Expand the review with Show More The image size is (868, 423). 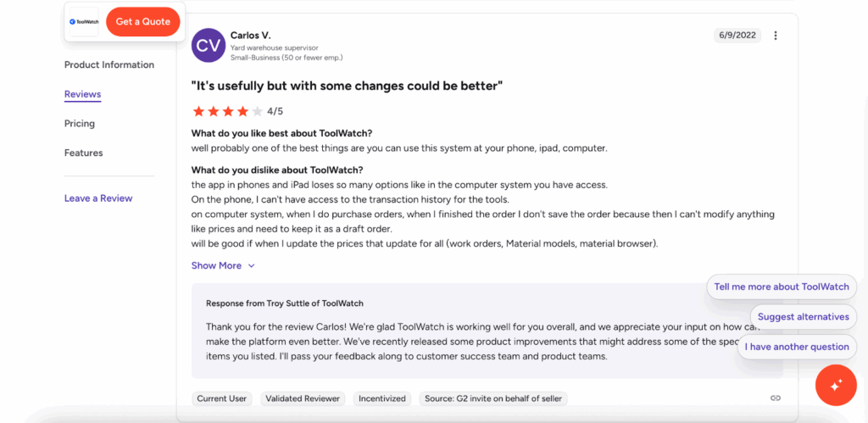coord(223,265)
